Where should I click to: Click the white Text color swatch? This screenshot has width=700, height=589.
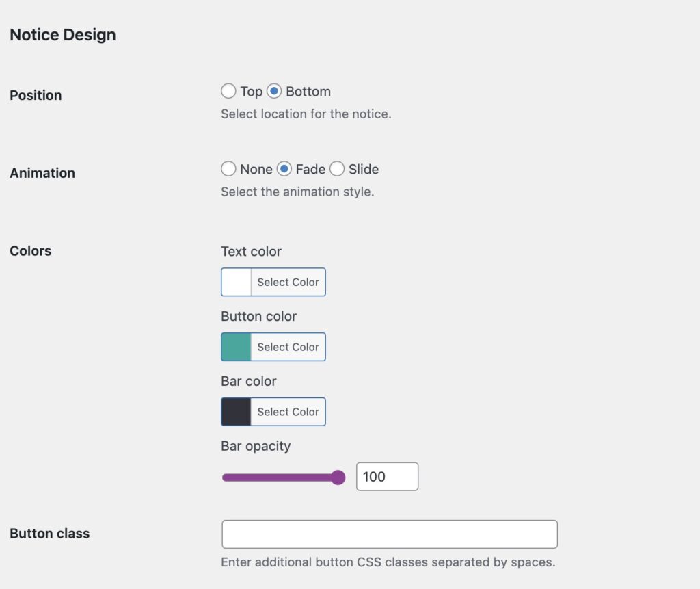tap(236, 282)
